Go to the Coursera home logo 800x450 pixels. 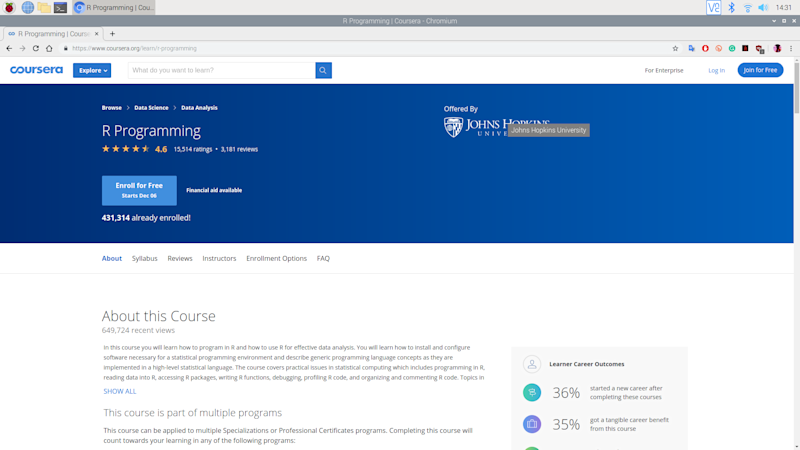tap(36, 70)
